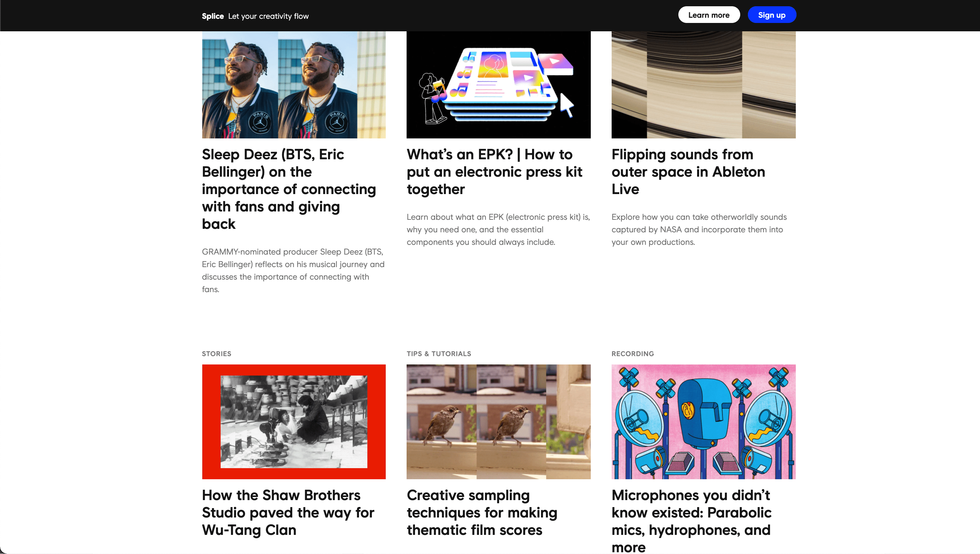
Task: Click the EPK article description text
Action: pos(498,230)
